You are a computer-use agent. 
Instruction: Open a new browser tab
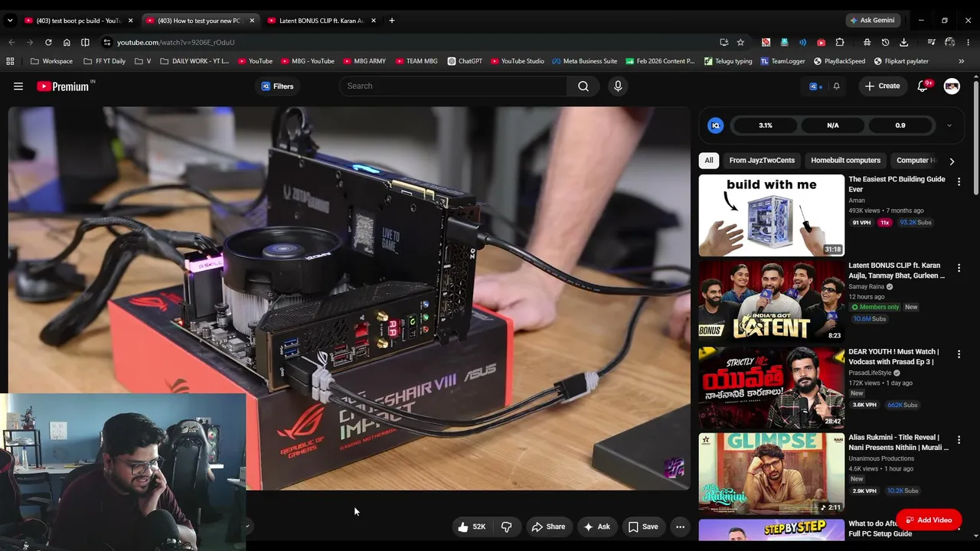pos(392,21)
